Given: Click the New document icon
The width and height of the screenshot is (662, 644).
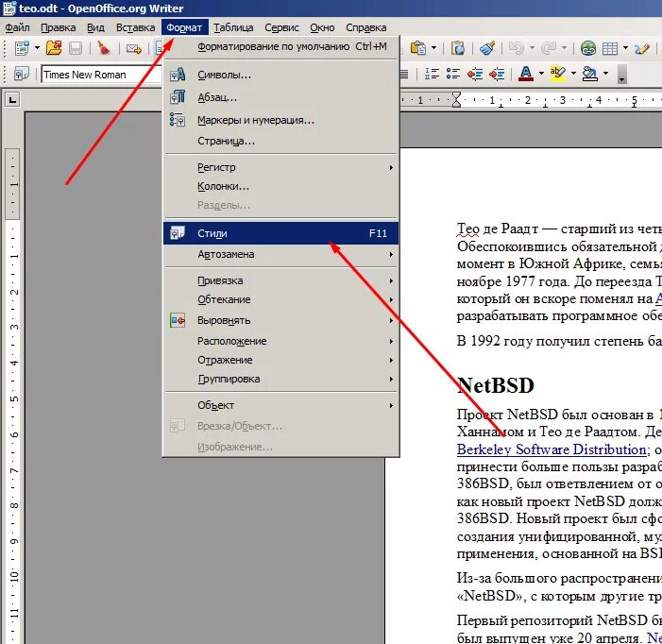Looking at the screenshot, I should click(x=22, y=48).
